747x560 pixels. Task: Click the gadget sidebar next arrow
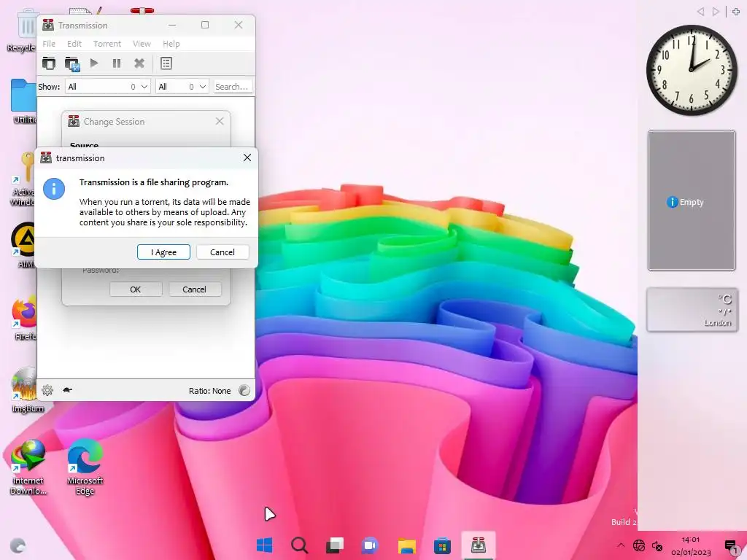(716, 12)
